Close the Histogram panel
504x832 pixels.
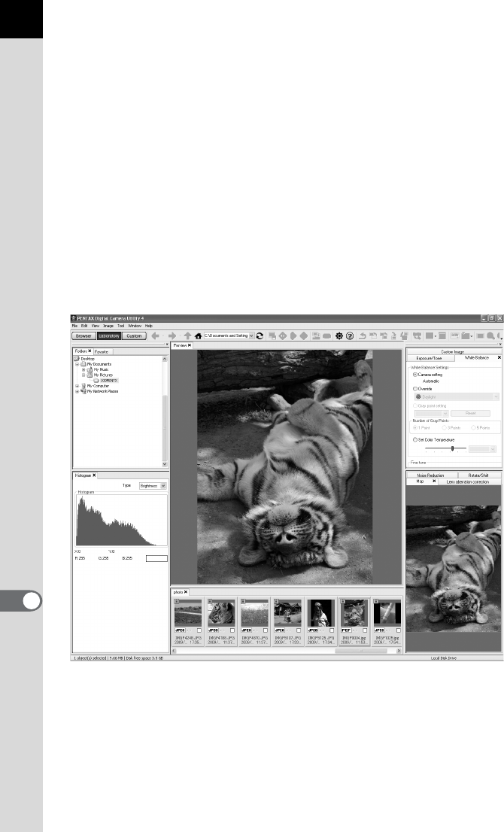click(x=94, y=475)
